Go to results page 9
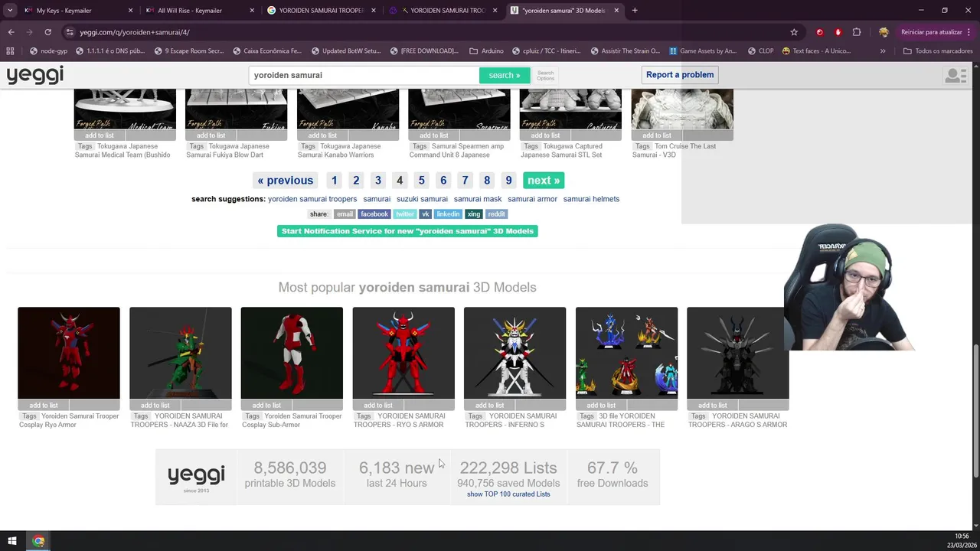 pyautogui.click(x=508, y=181)
